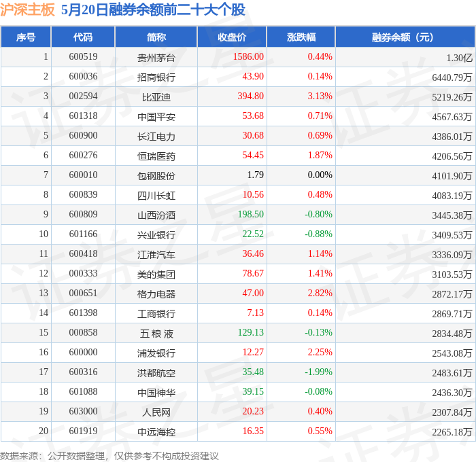Select stock code 002594
The image size is (476, 462).
[x=83, y=96]
